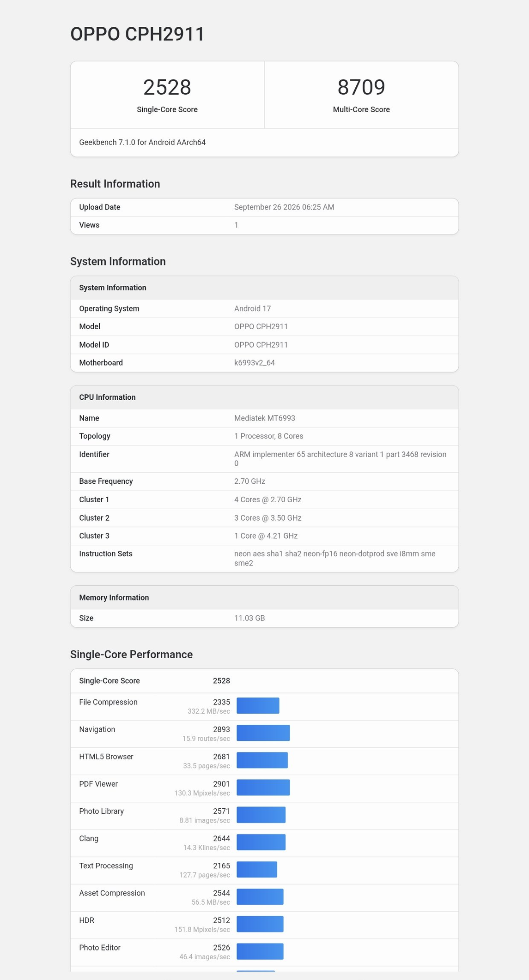529x980 pixels.
Task: Click the Single-Core Performance heading
Action: pyautogui.click(x=132, y=655)
